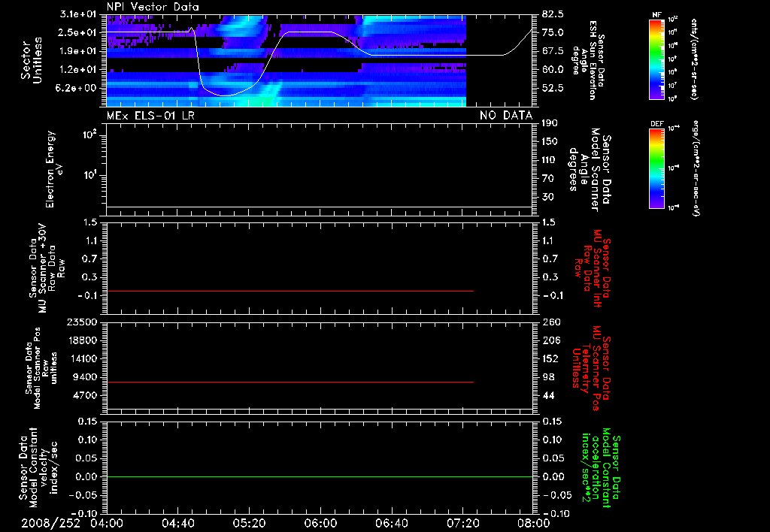
Task: Select the 'Model Scanner Pos Raw unitless' axis title
Action: [x=41, y=368]
